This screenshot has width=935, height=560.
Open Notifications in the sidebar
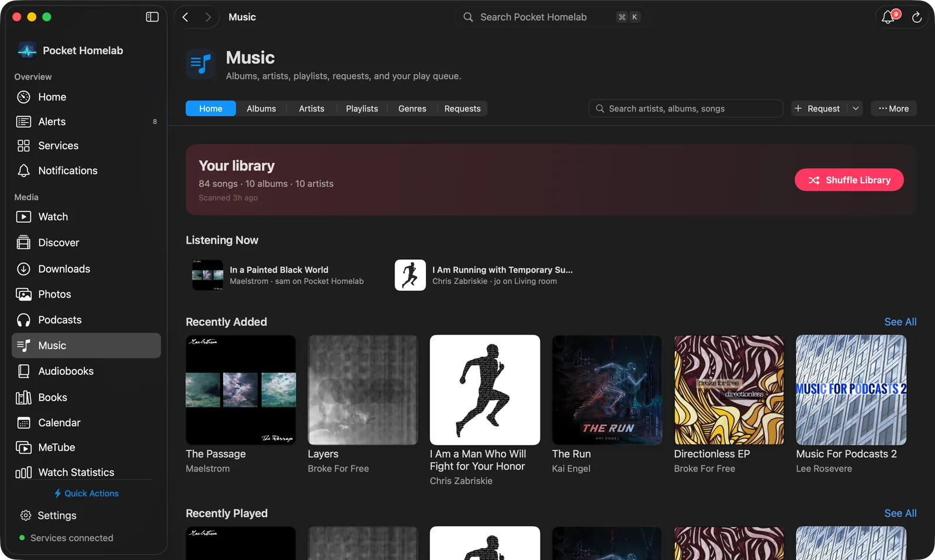(86, 171)
